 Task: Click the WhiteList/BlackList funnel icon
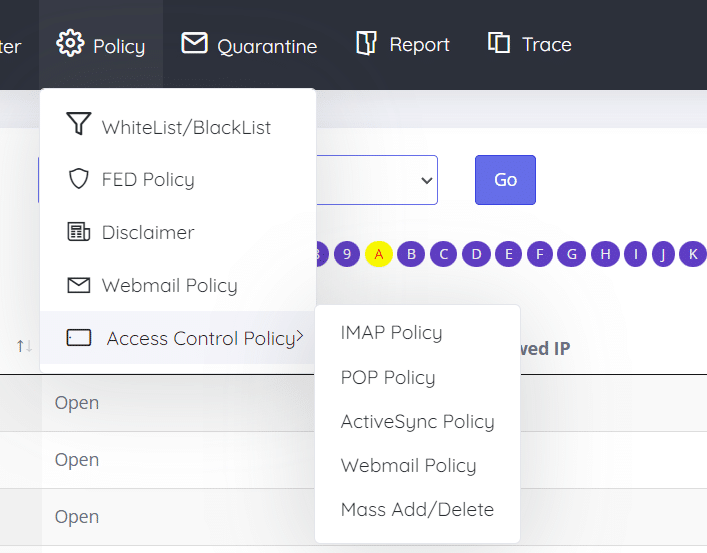(x=78, y=126)
